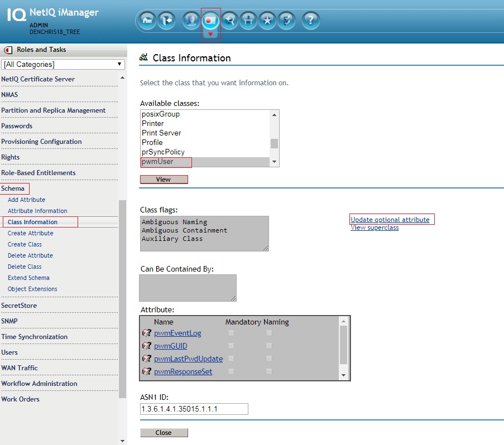
Task: Open the pwmGUID attribute link
Action: [171, 346]
